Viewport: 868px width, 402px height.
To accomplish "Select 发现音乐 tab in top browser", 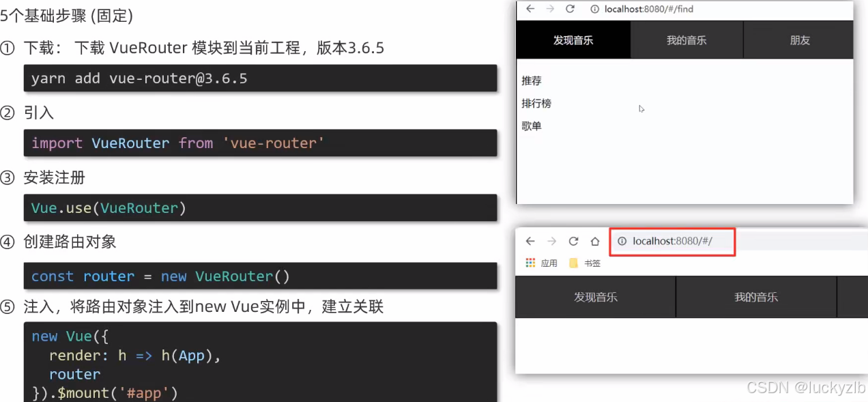I will [x=573, y=40].
